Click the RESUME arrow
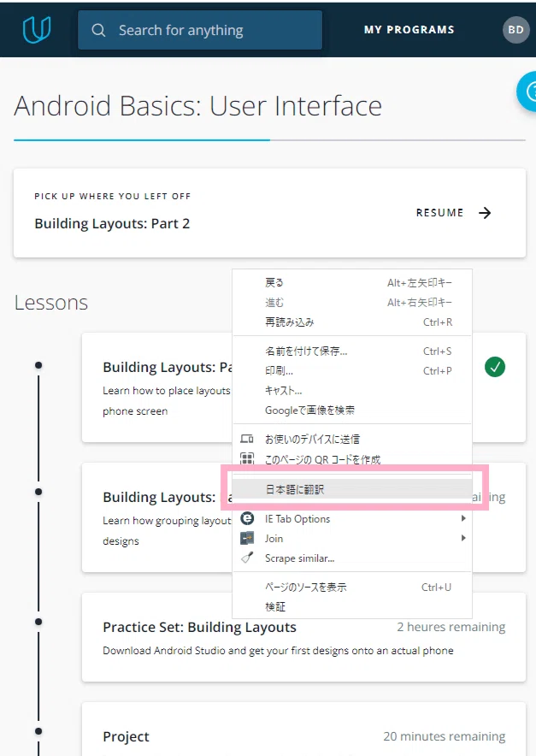 click(x=485, y=213)
